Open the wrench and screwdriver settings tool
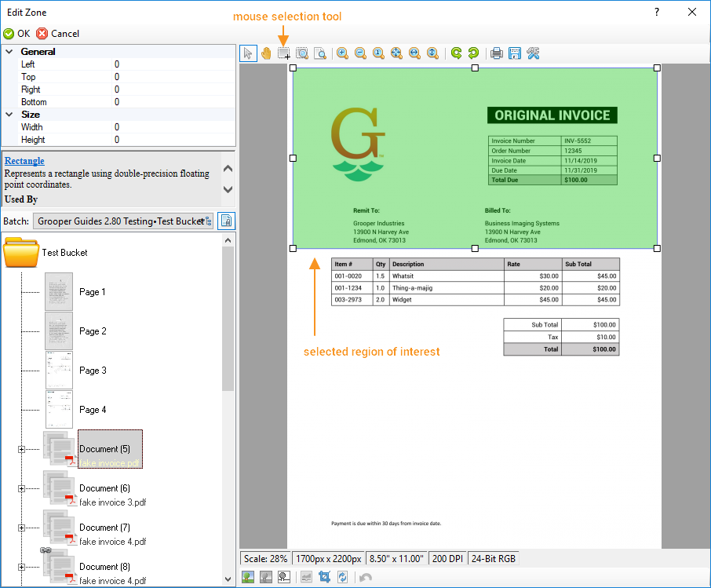Image resolution: width=711 pixels, height=588 pixels. coord(533,53)
